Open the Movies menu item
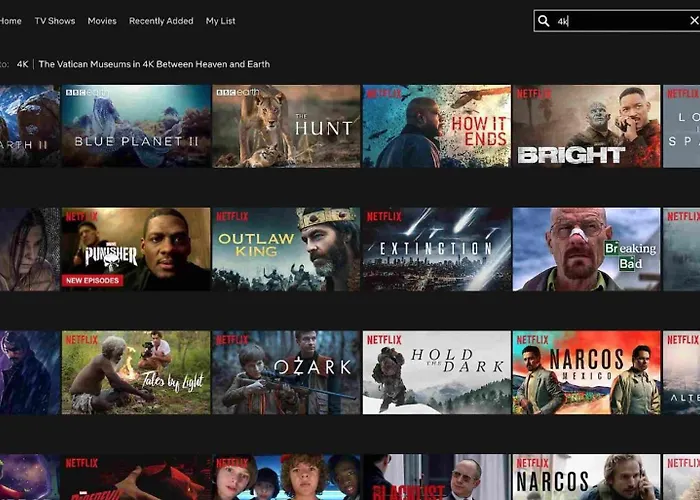This screenshot has width=700, height=500. click(x=102, y=21)
